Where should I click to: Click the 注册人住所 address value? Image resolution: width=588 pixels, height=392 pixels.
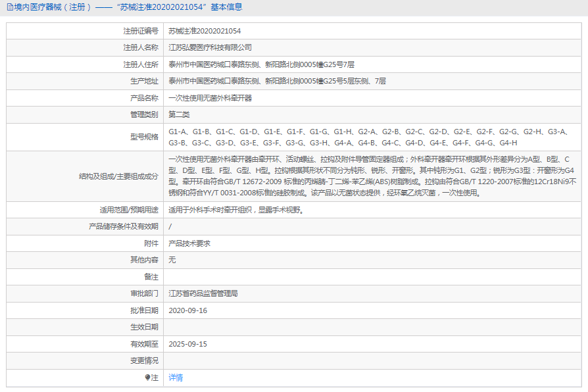[x=261, y=64]
